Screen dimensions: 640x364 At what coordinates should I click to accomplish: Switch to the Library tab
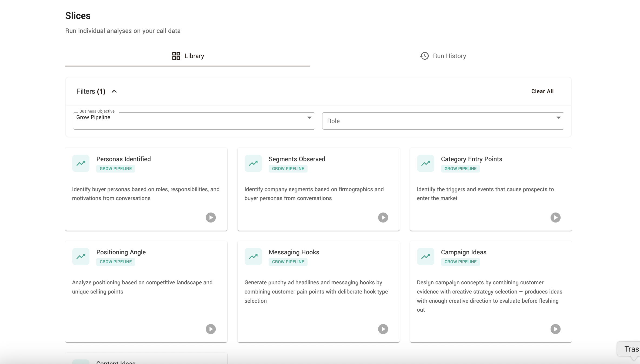pos(188,56)
